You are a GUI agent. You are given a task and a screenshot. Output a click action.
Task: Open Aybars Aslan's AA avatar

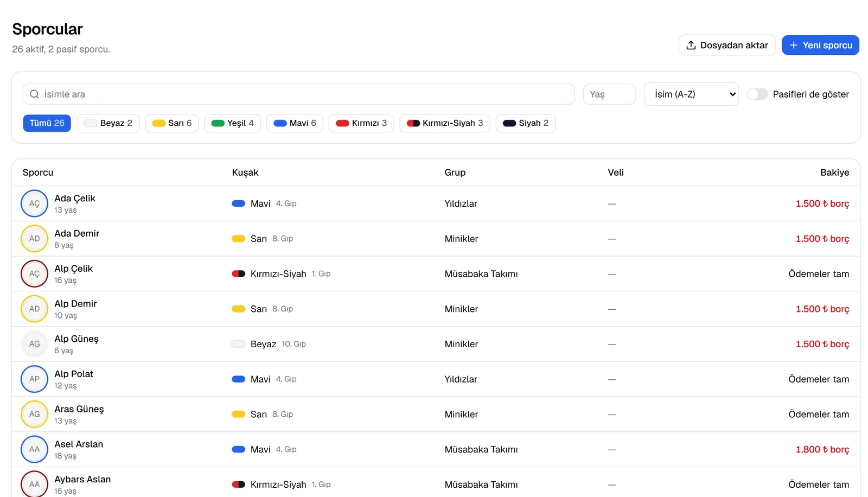(x=34, y=484)
